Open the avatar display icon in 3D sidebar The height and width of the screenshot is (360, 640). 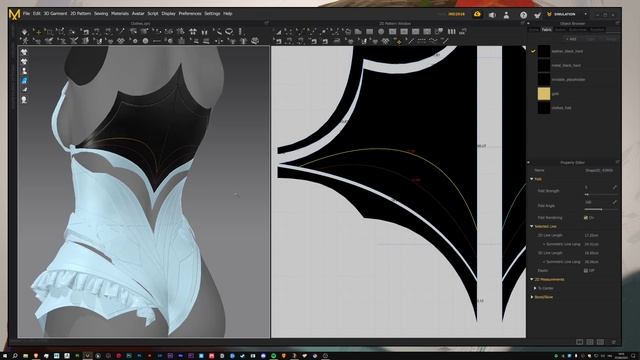(24, 71)
